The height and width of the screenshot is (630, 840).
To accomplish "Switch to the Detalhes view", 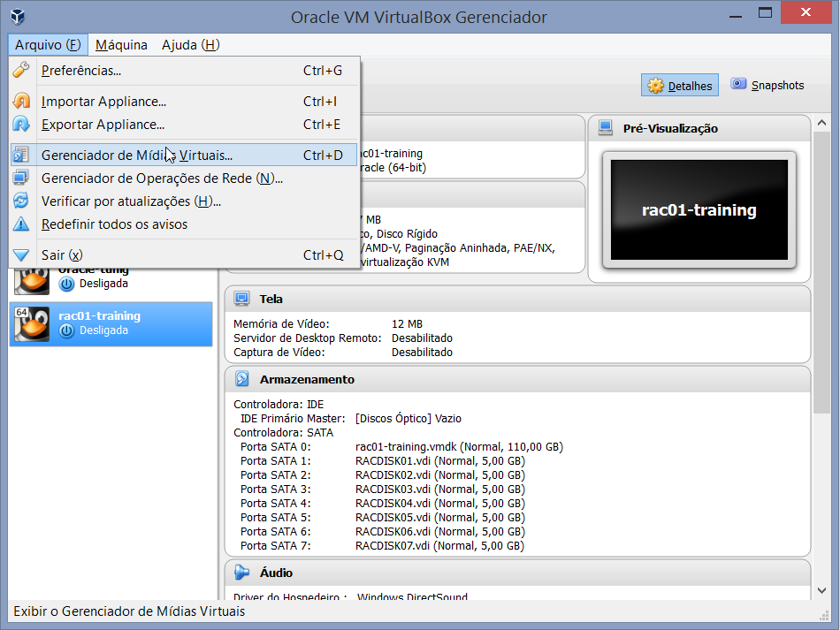I will pos(680,86).
